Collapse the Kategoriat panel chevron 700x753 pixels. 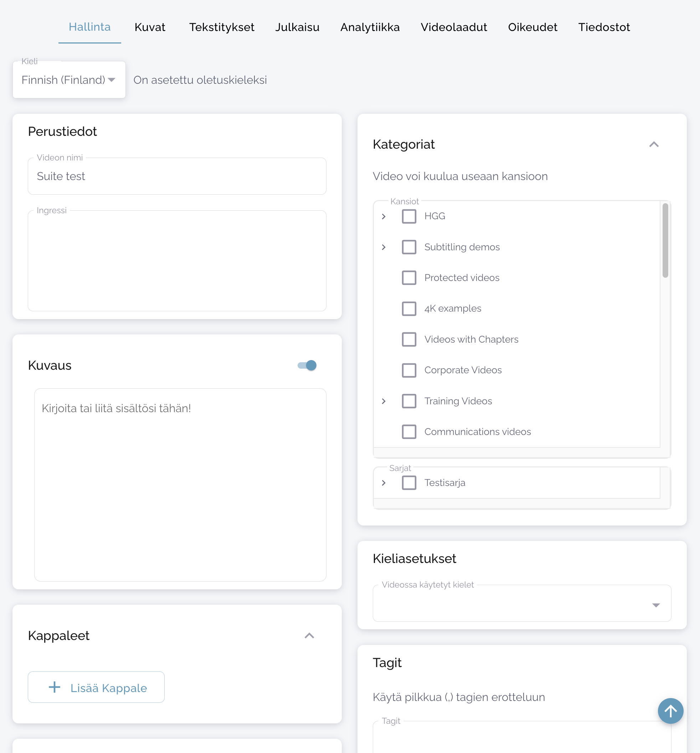pyautogui.click(x=653, y=144)
